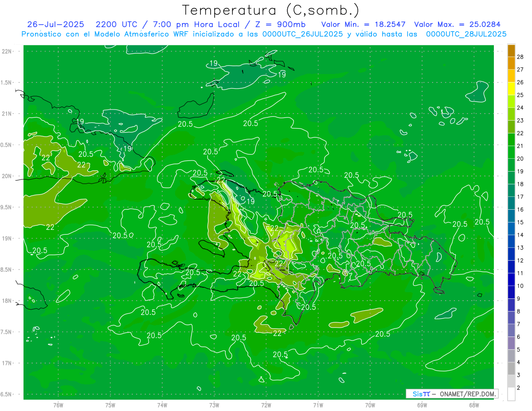Pick the blue swatch between 13 and 14
Screen dimensions: 532x411
click(511, 241)
